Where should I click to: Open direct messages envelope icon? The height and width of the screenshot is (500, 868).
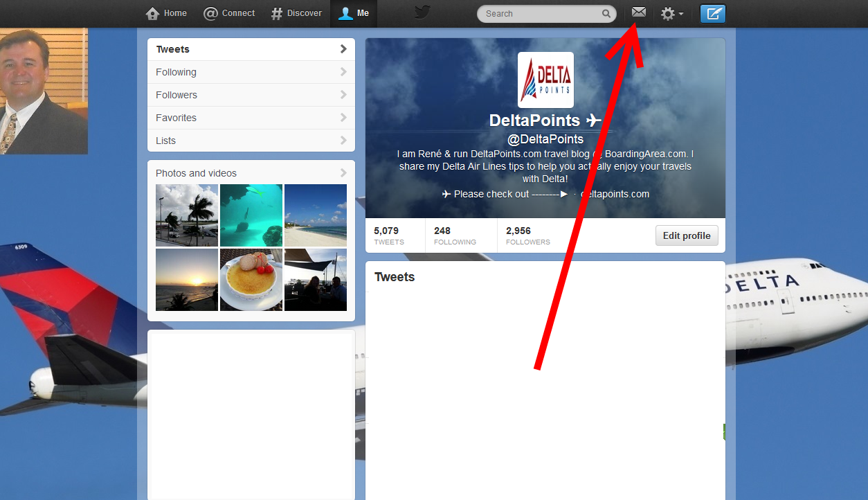point(639,12)
